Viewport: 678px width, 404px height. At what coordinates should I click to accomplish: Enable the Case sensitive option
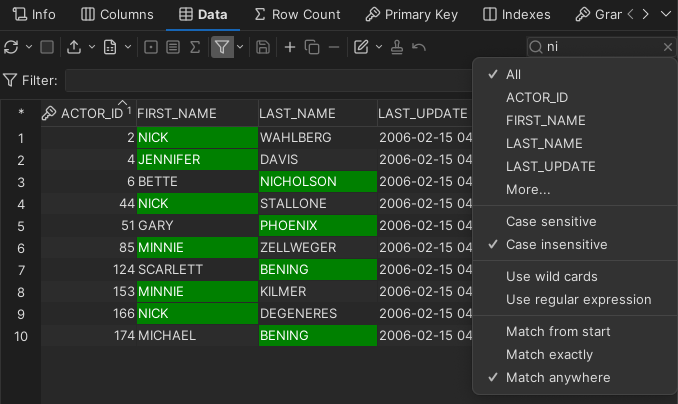551,221
